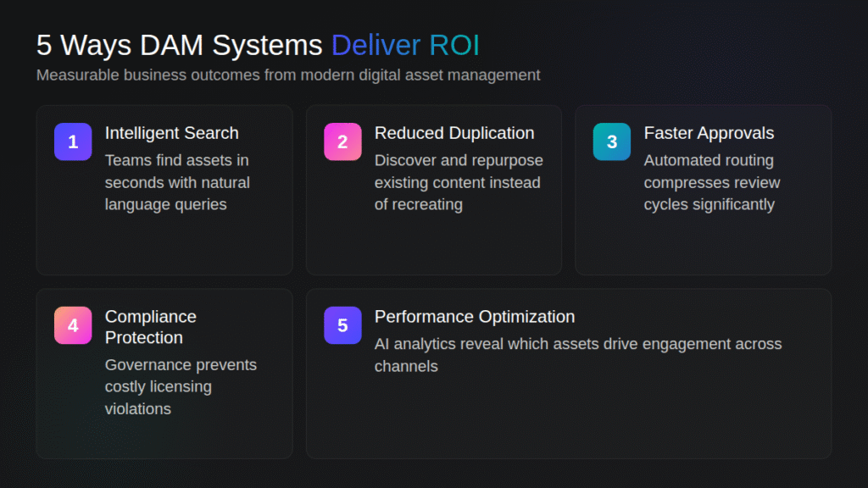Select the Faster Approvals heading
The image size is (868, 488).
pyautogui.click(x=709, y=133)
